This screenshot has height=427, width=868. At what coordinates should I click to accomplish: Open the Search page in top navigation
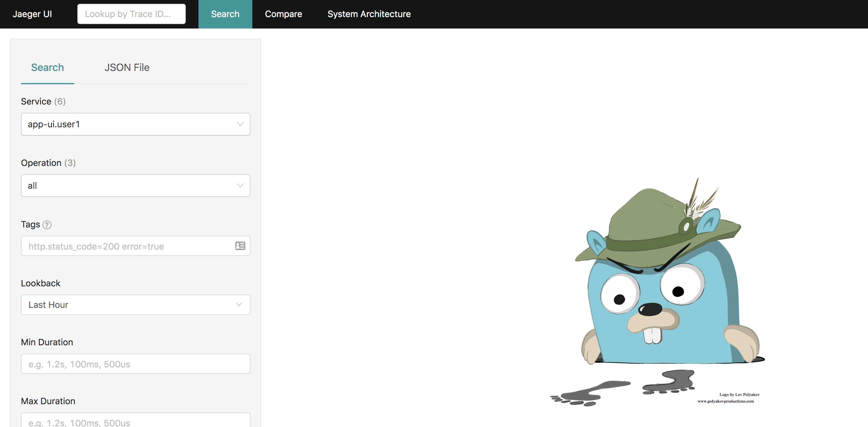225,14
